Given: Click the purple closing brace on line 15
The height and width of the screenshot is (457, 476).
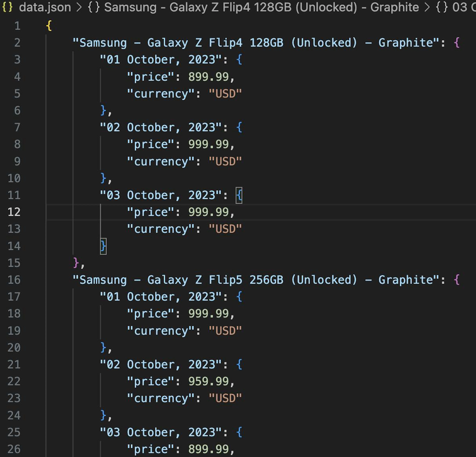Looking at the screenshot, I should click(76, 263).
